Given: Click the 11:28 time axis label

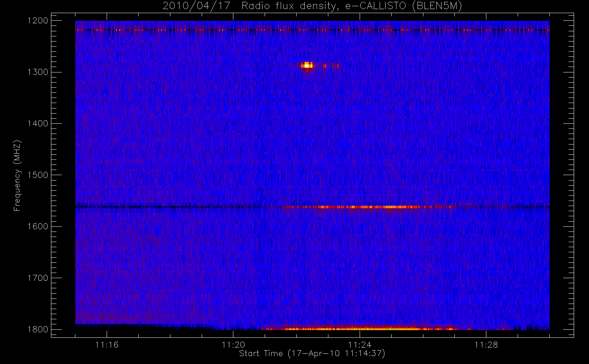Looking at the screenshot, I should tap(486, 345).
